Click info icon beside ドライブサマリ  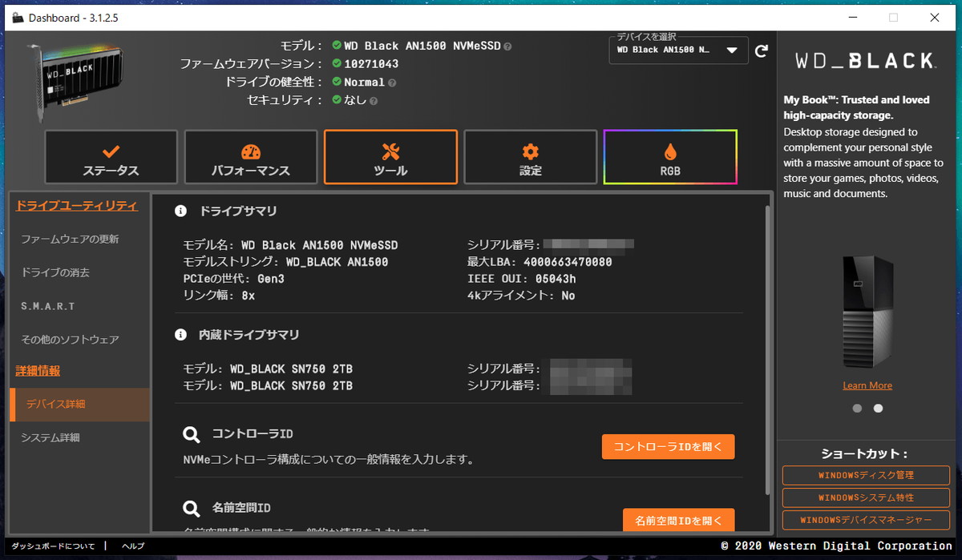tap(181, 212)
